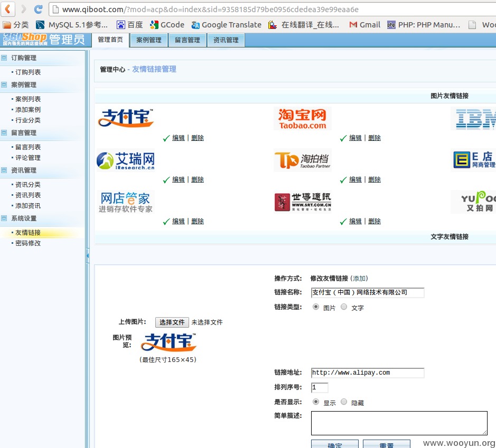Click the browser address bar
The image size is (496, 448).
click(272, 9)
